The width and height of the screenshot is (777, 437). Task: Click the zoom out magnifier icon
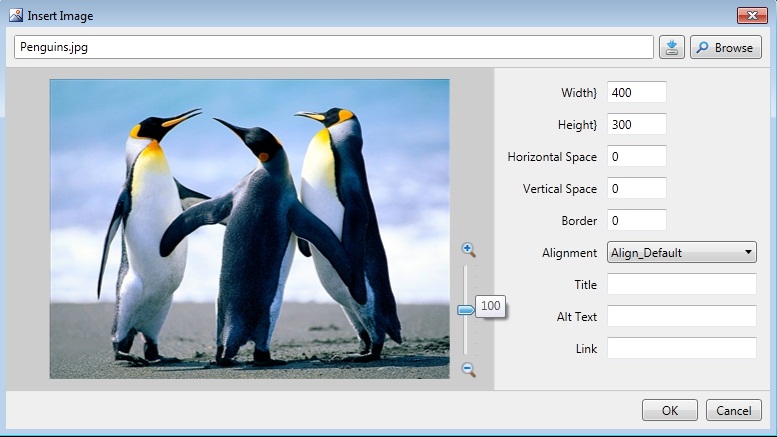click(467, 370)
